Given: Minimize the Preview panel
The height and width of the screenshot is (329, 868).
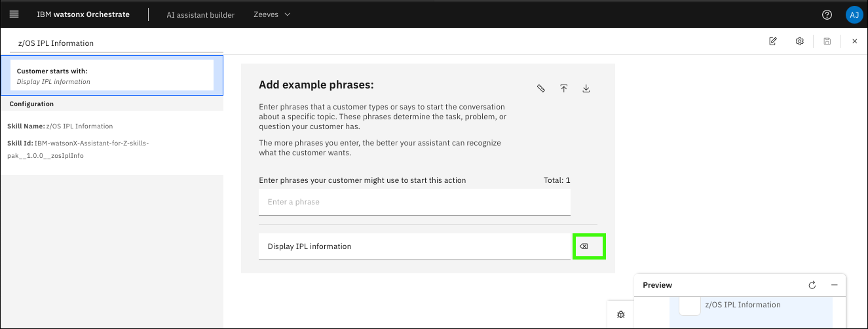Looking at the screenshot, I should (835, 285).
